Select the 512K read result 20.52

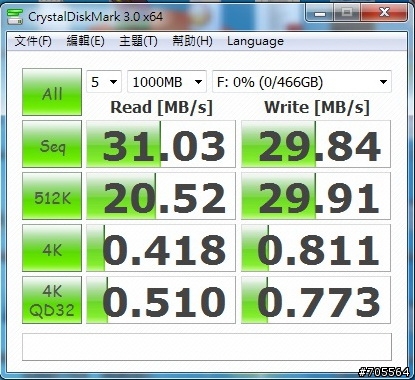point(161,196)
